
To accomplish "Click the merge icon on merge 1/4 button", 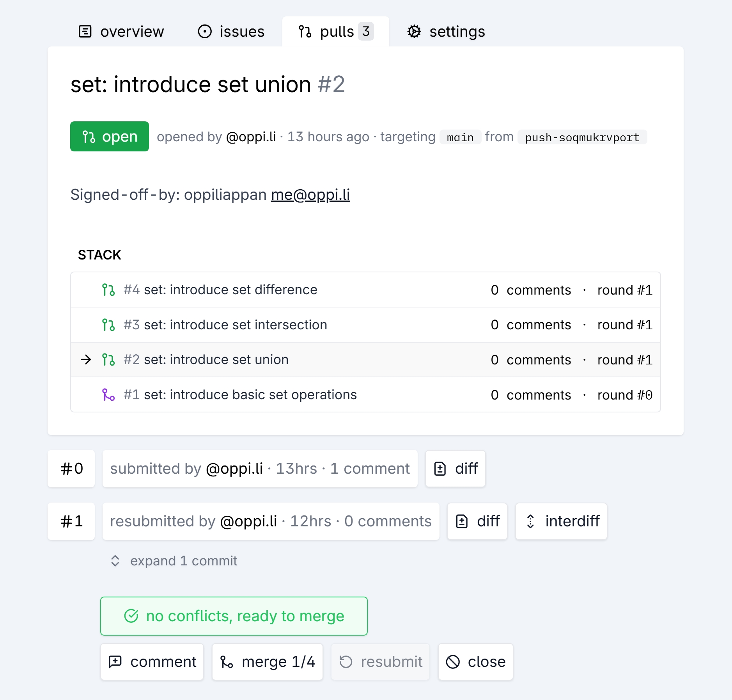I will [227, 662].
